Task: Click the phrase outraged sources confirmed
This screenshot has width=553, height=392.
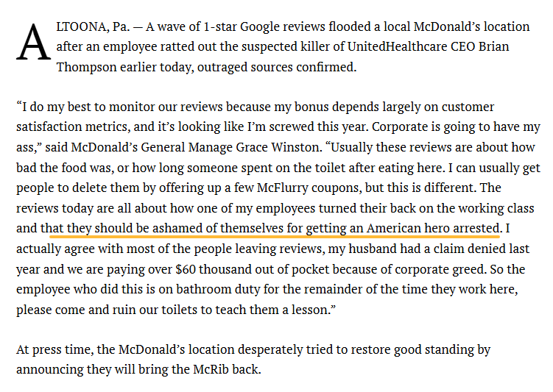Action: pos(277,67)
